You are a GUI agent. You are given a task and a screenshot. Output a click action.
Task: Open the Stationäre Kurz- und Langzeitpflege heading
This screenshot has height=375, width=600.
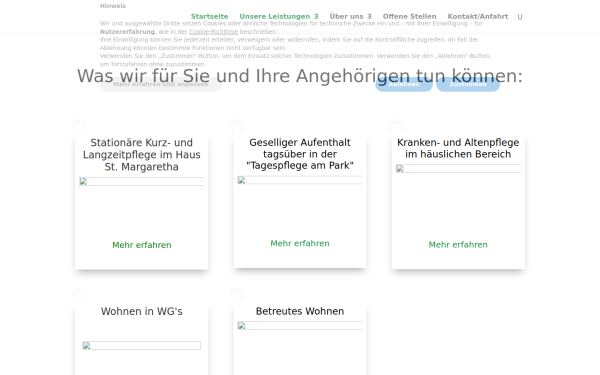(142, 155)
